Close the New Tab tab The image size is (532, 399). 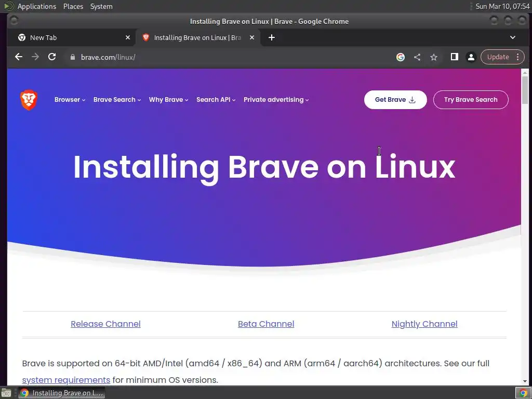click(128, 37)
